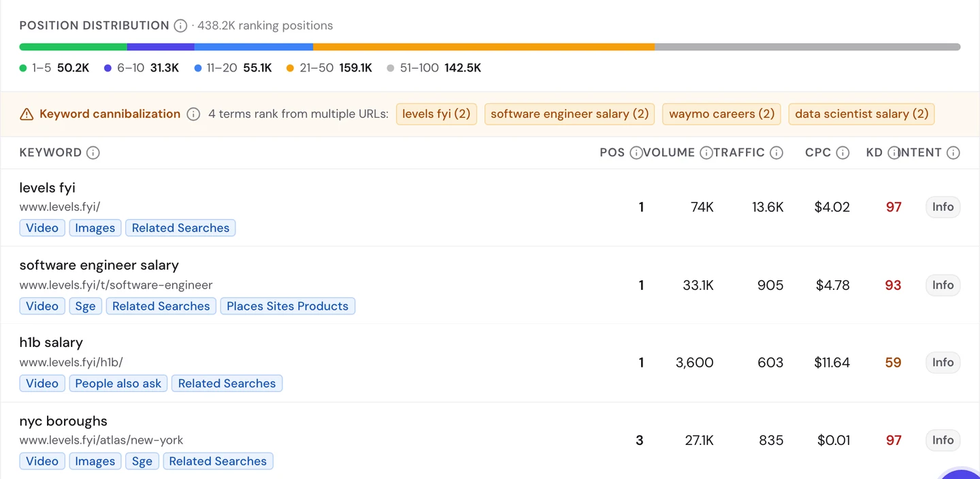The width and height of the screenshot is (980, 479).
Task: Sort by TRAFFIC column header
Action: pyautogui.click(x=739, y=153)
